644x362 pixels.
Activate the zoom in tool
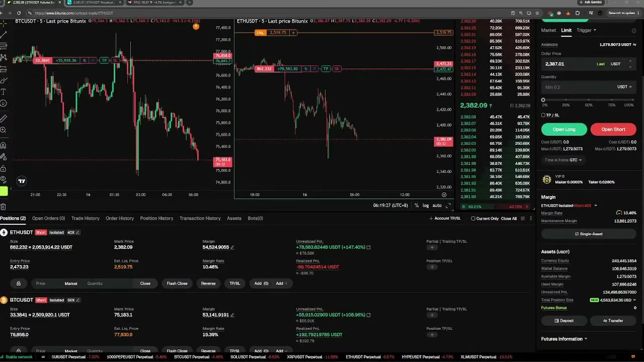click(3, 130)
